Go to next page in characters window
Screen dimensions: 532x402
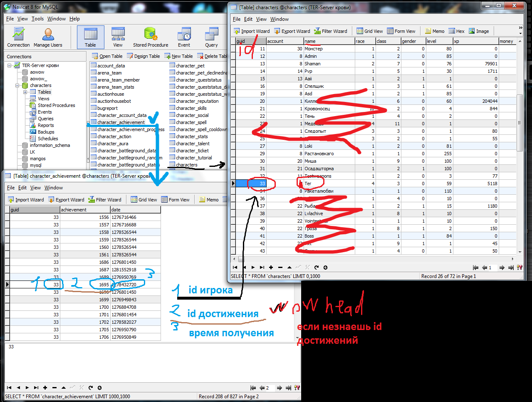click(x=502, y=268)
